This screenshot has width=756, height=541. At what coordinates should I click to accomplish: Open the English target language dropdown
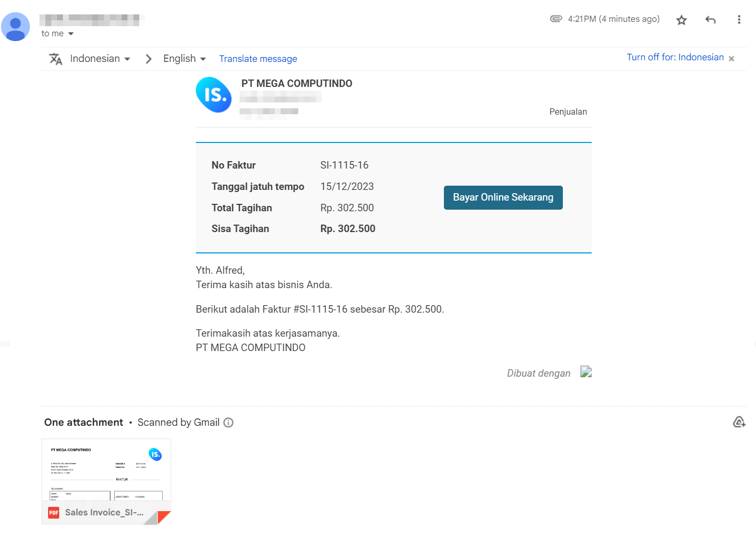point(185,59)
